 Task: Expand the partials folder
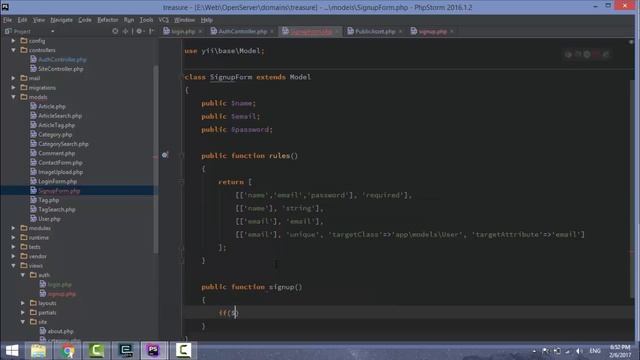(23, 313)
